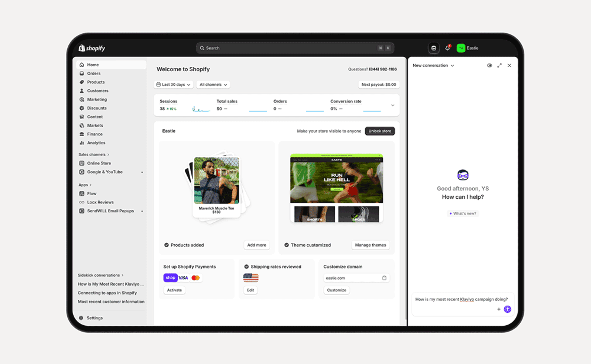Click the Shipping rates reviewed checkmark
The image size is (591, 364).
[x=246, y=267]
